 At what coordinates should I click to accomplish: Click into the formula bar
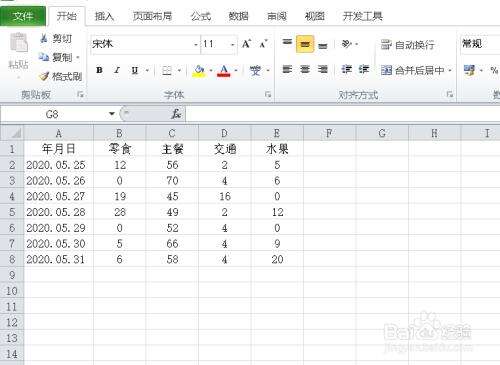point(343,114)
